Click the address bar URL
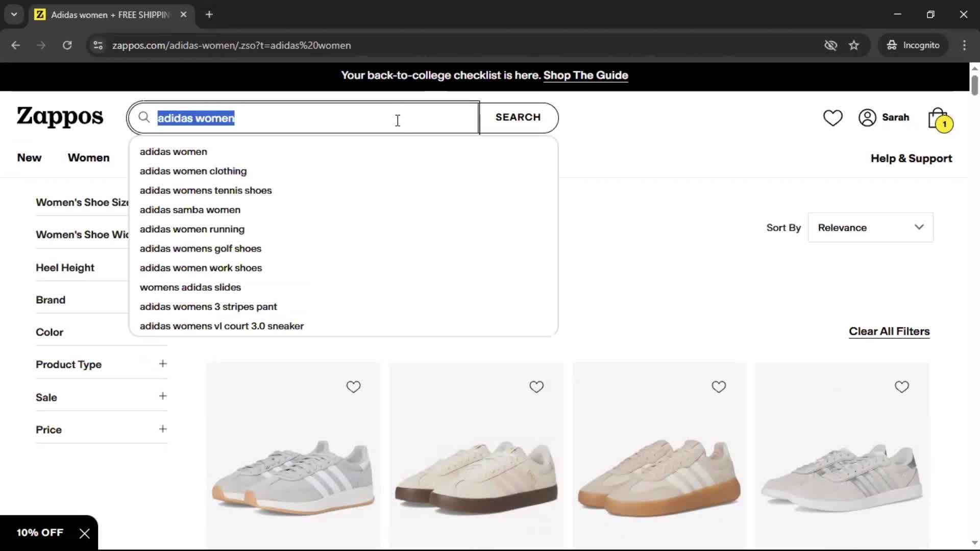Viewport: 980px width, 551px height. [x=231, y=45]
